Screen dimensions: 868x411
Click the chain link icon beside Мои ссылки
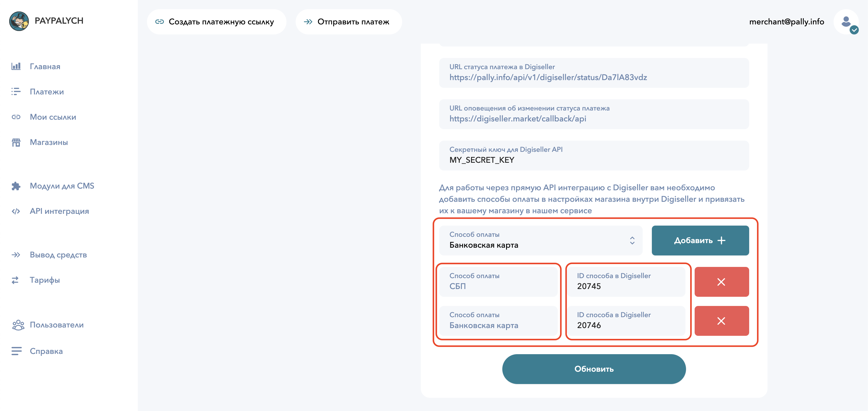(x=16, y=117)
